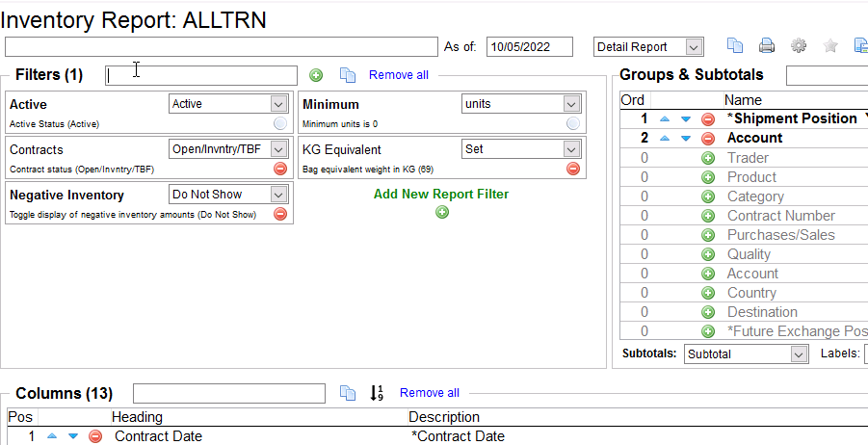Add gray Account entry as a group
The height and width of the screenshot is (445, 868).
707,274
